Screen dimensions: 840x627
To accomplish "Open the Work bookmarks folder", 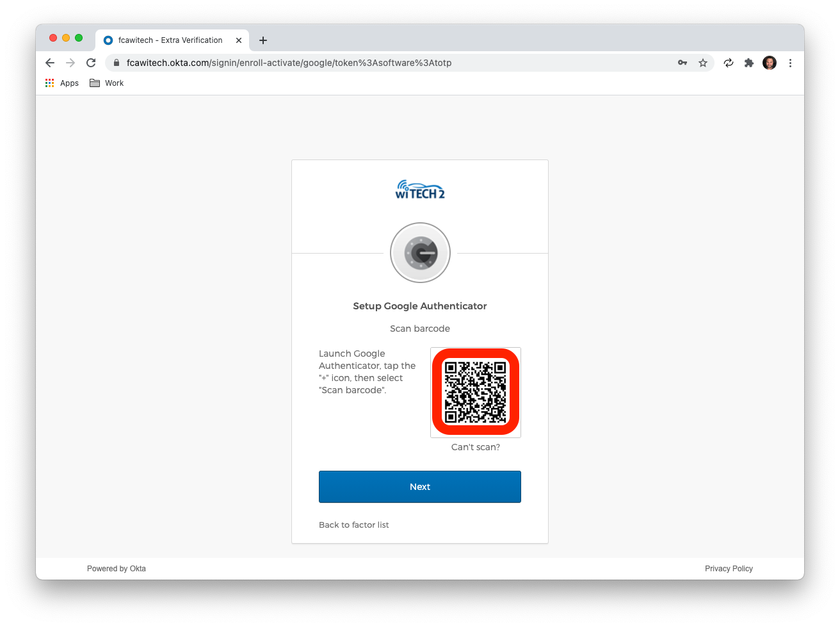I will 107,83.
